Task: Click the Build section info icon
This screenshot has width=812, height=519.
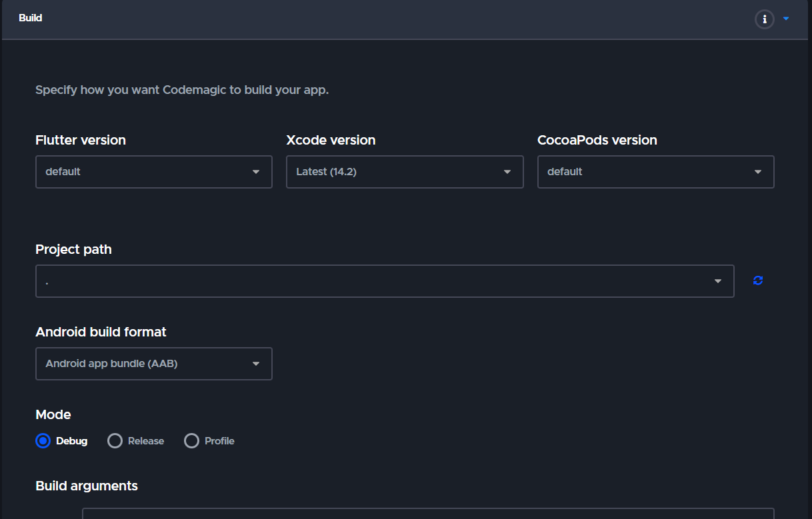Action: pos(764,19)
